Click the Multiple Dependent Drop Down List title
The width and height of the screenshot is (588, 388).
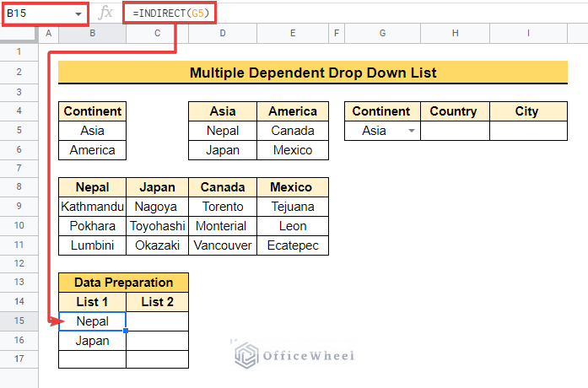(312, 73)
